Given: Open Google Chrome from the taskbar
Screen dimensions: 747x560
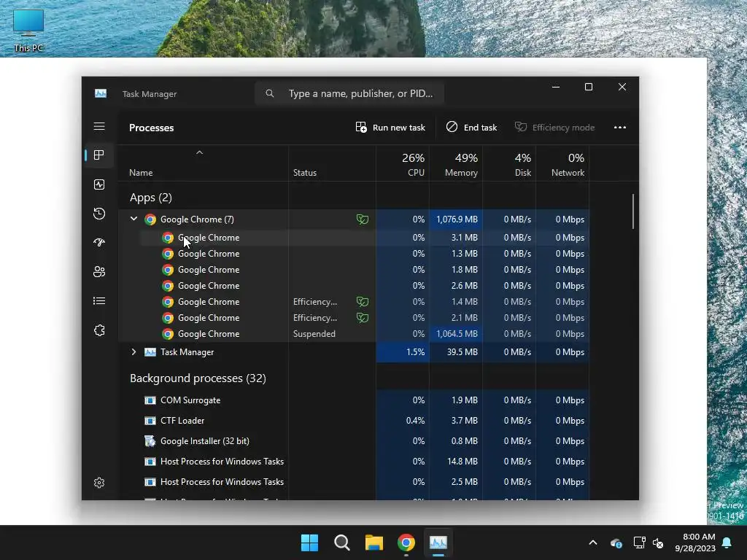Looking at the screenshot, I should pyautogui.click(x=406, y=542).
